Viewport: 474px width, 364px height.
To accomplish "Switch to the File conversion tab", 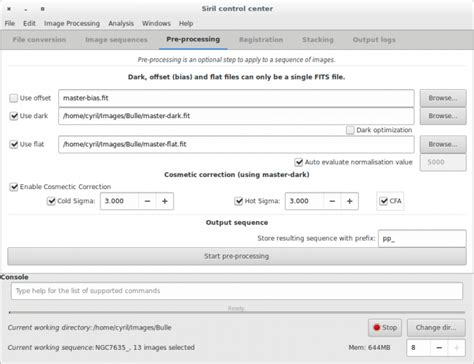I will (39, 40).
